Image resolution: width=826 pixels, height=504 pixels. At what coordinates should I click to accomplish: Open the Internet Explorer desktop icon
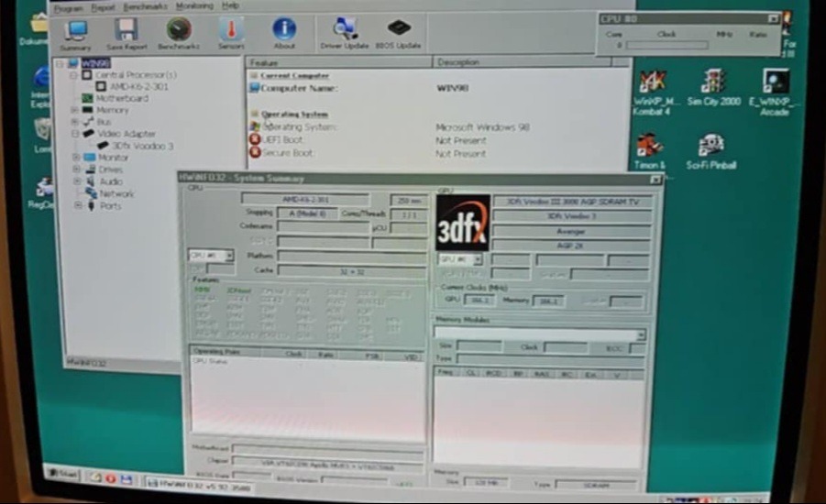(40, 87)
